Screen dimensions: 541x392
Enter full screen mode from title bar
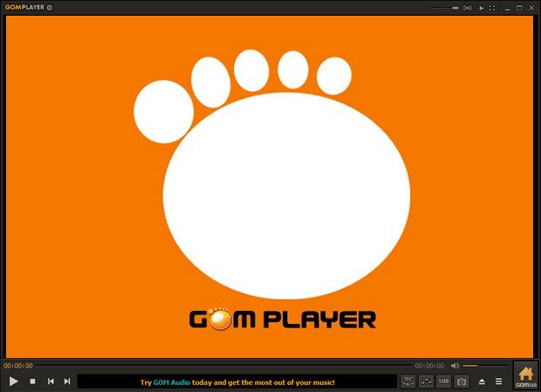(x=492, y=8)
